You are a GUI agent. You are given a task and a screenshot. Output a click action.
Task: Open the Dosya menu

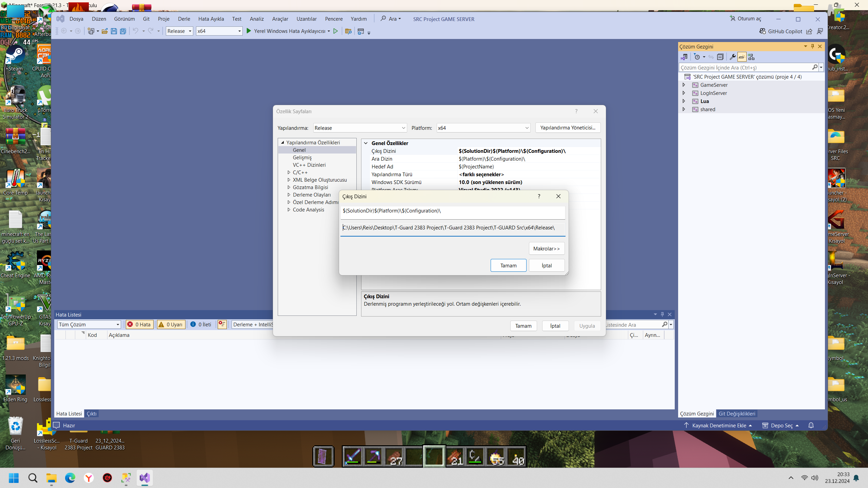76,19
